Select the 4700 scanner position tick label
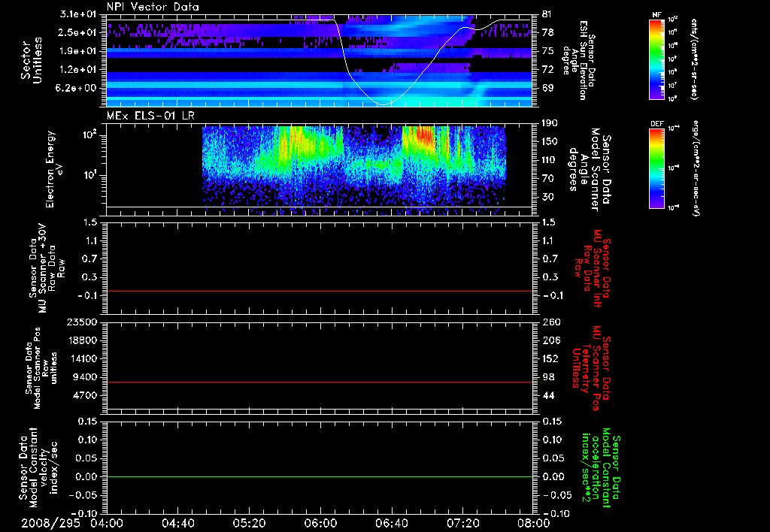This screenshot has width=770, height=532. pos(84,395)
